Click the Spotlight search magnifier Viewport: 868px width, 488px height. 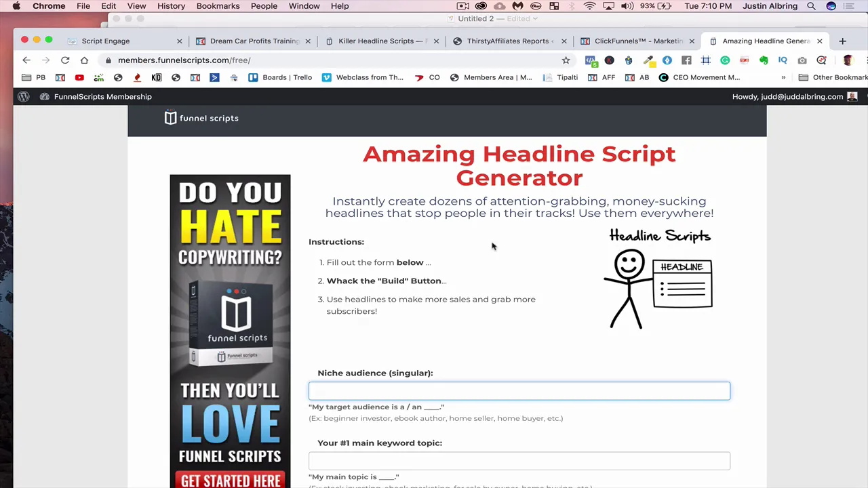811,6
